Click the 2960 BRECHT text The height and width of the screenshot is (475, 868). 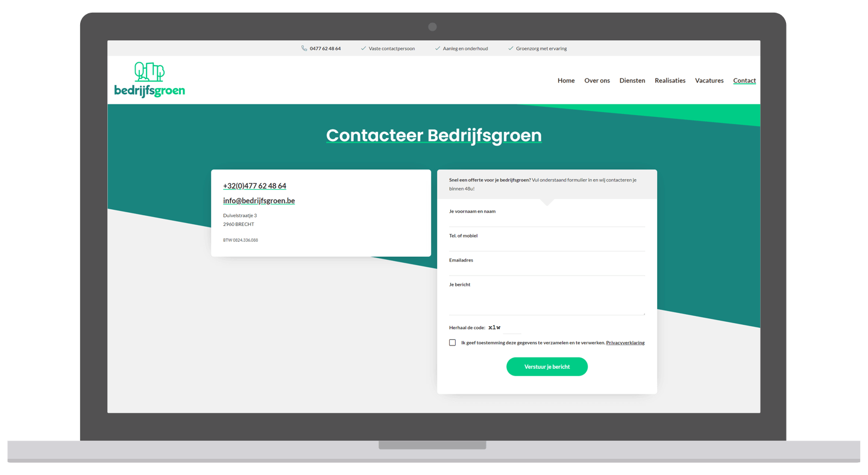pyautogui.click(x=239, y=224)
